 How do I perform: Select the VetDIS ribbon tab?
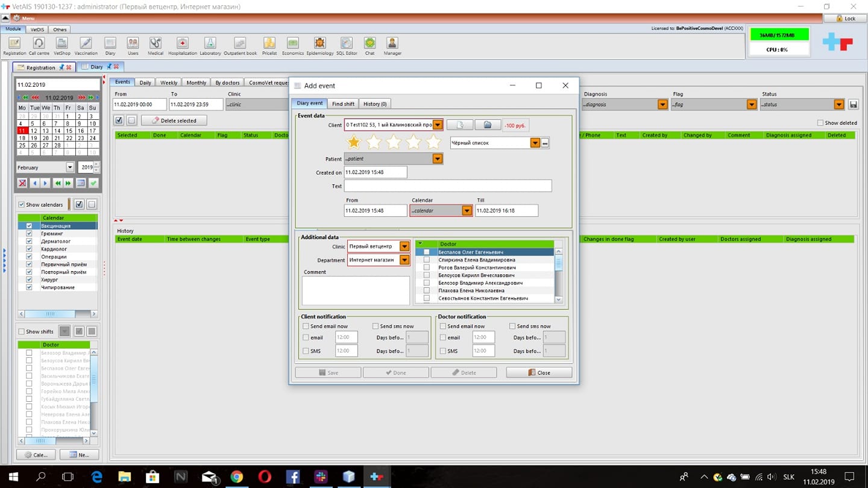[x=37, y=29]
